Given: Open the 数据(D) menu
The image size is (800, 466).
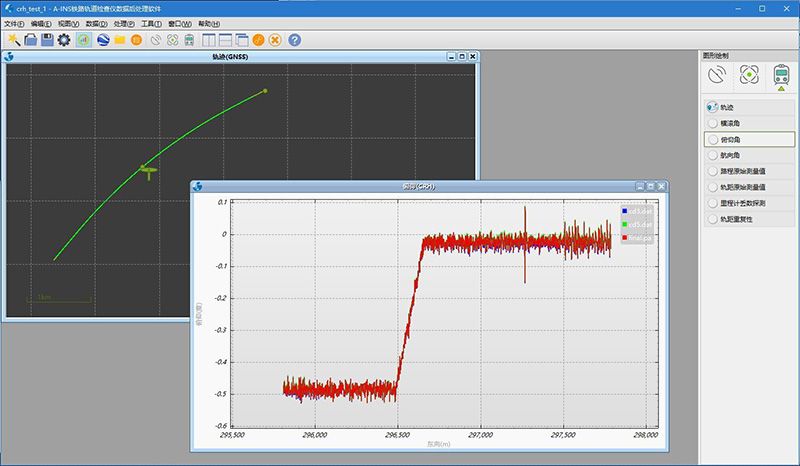Looking at the screenshot, I should point(97,23).
